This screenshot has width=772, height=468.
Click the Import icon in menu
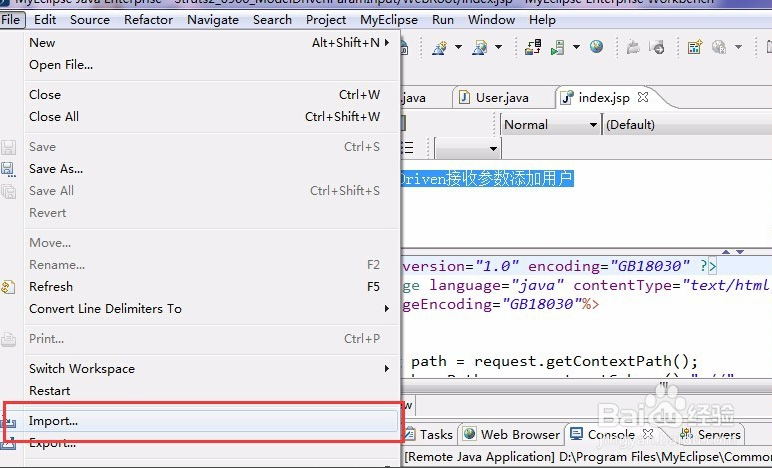coord(9,421)
